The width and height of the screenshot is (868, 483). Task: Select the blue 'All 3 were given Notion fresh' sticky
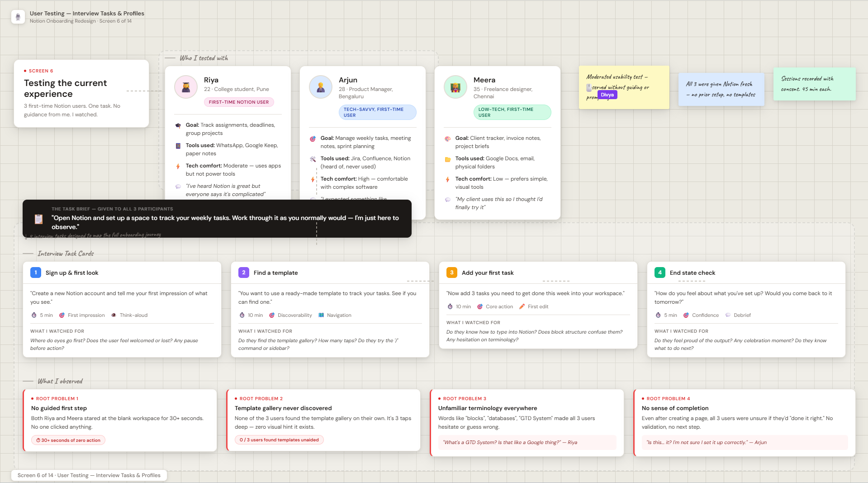coord(721,90)
